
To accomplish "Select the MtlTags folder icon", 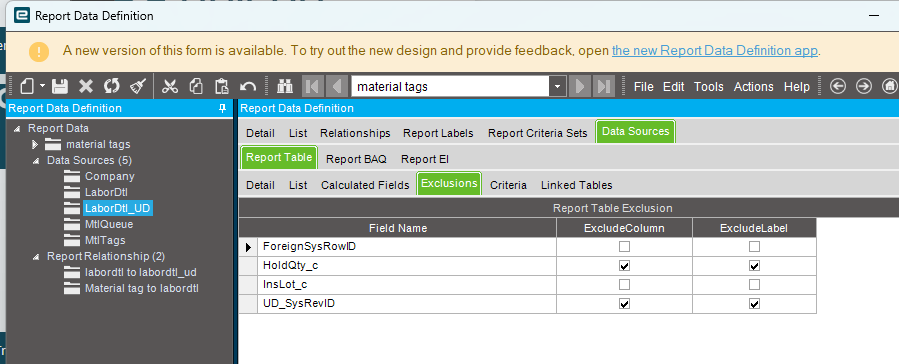I will (72, 241).
